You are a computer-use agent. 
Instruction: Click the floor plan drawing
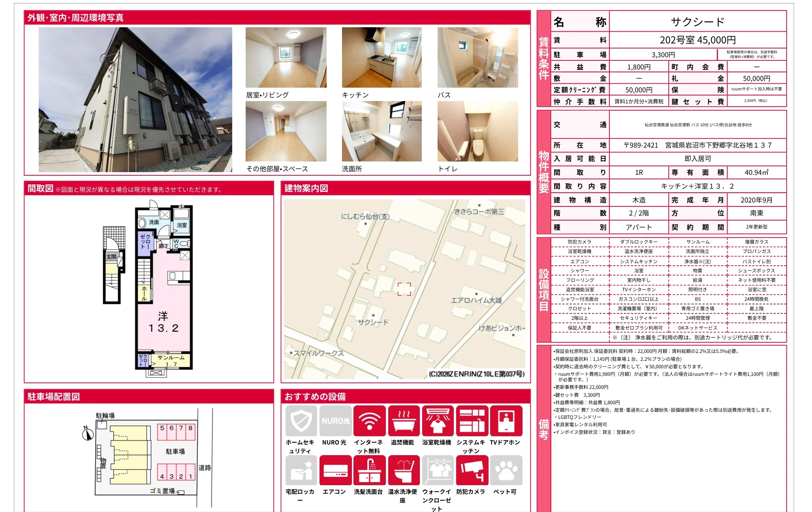pyautogui.click(x=148, y=289)
